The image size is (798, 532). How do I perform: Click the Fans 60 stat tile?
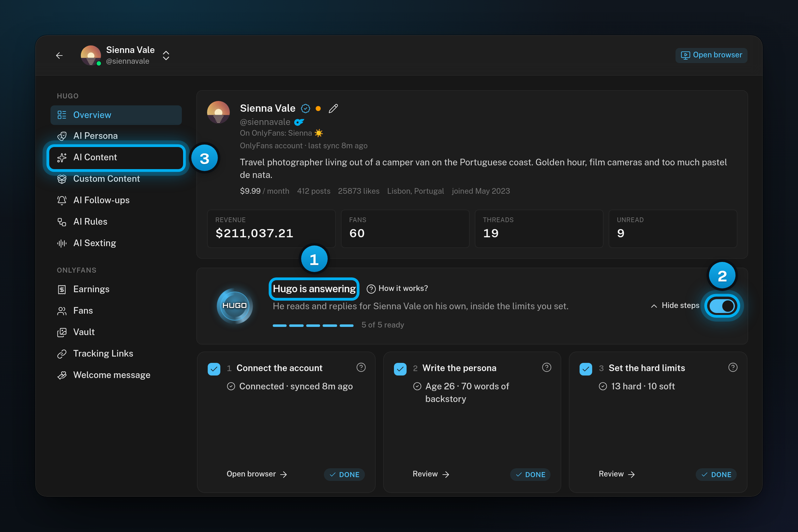tap(405, 228)
